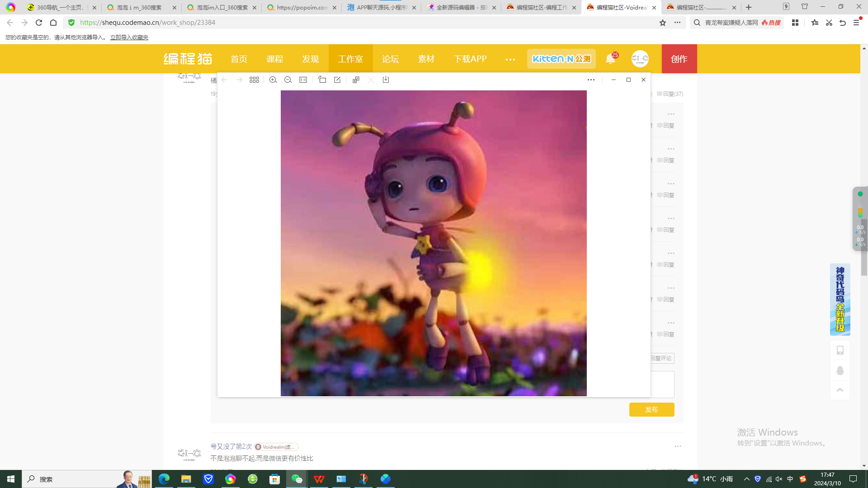The width and height of the screenshot is (868, 488).
Task: Zoom in with the viewer's magnifier plus icon
Action: (273, 80)
